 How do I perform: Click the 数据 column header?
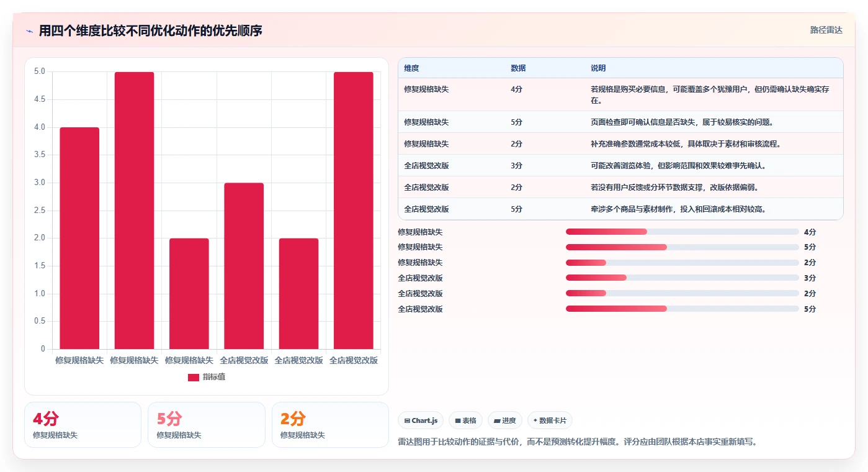click(518, 68)
